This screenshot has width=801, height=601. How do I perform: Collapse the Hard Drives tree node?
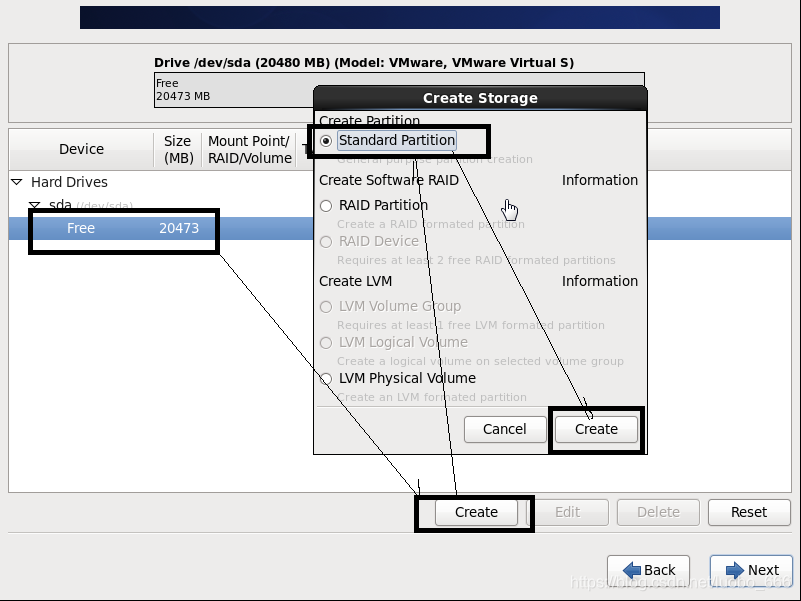(x=17, y=182)
